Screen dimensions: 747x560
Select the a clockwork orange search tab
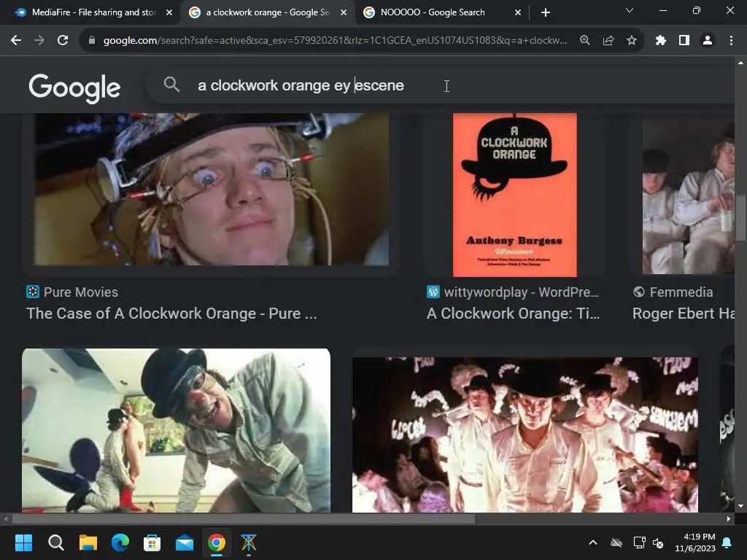coord(267,12)
